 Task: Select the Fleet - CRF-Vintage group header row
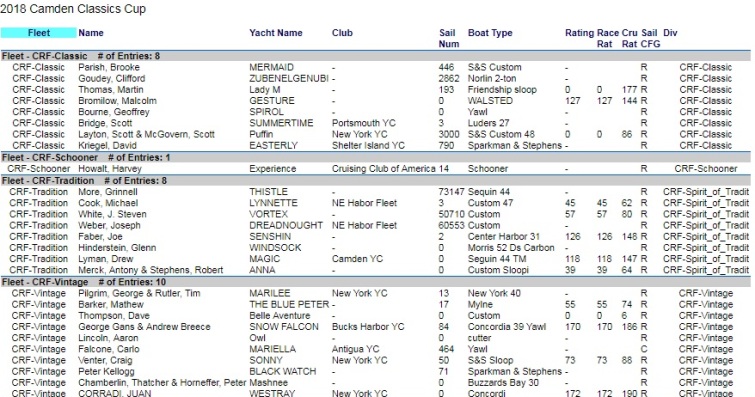click(376, 282)
